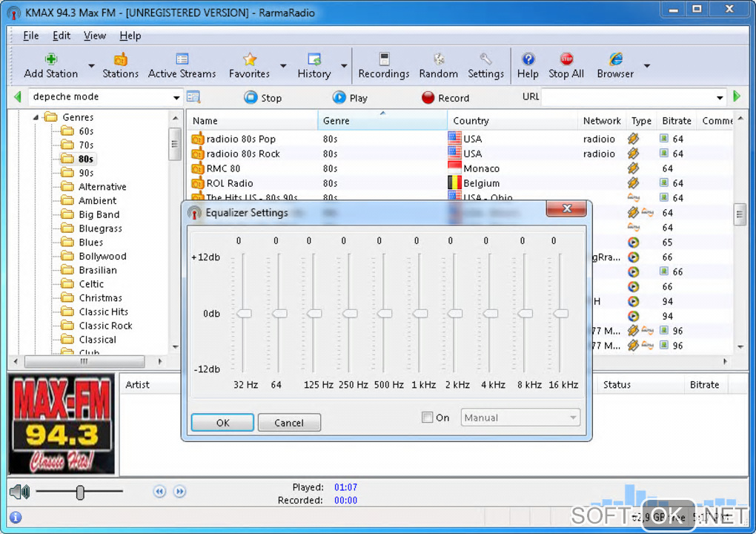Click the 16 kHz equalizer slider handle
This screenshot has height=534, width=756.
click(x=561, y=314)
